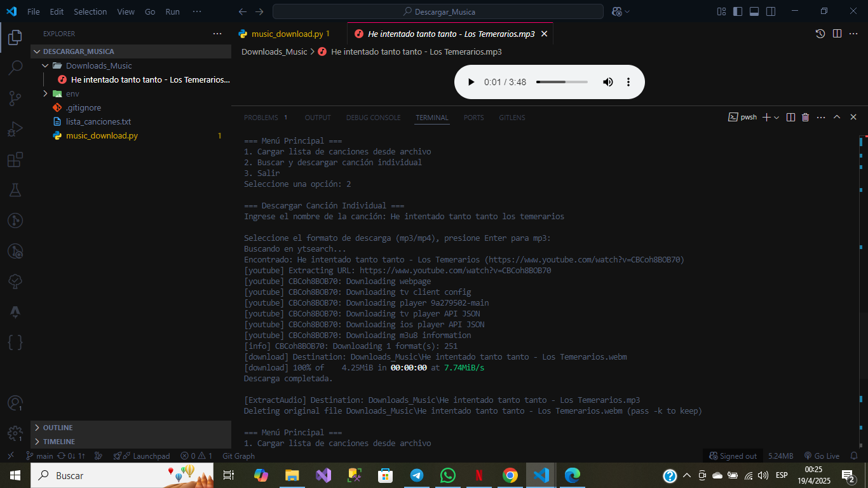The image size is (868, 488).
Task: Collapse the Downloads_Music folder
Action: tap(45, 66)
